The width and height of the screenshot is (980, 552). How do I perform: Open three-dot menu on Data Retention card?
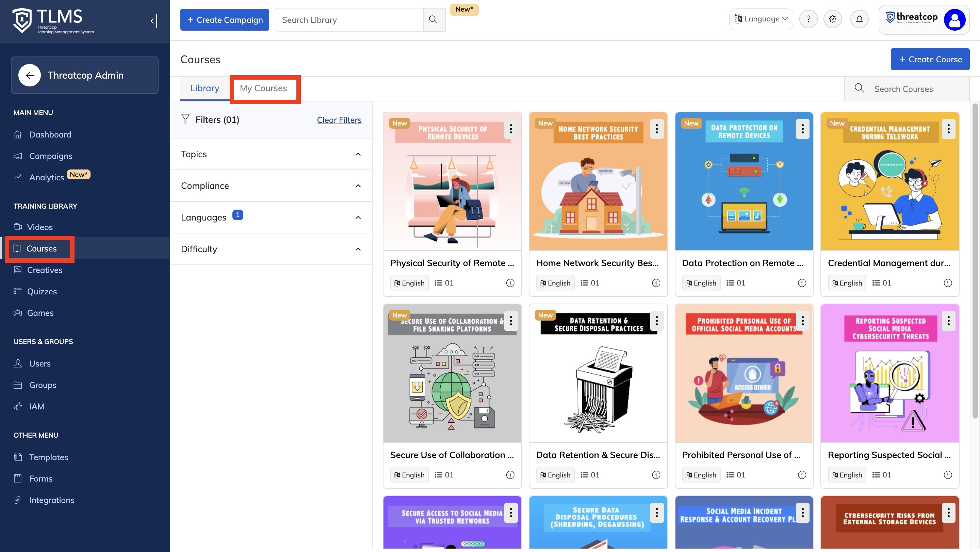(657, 321)
